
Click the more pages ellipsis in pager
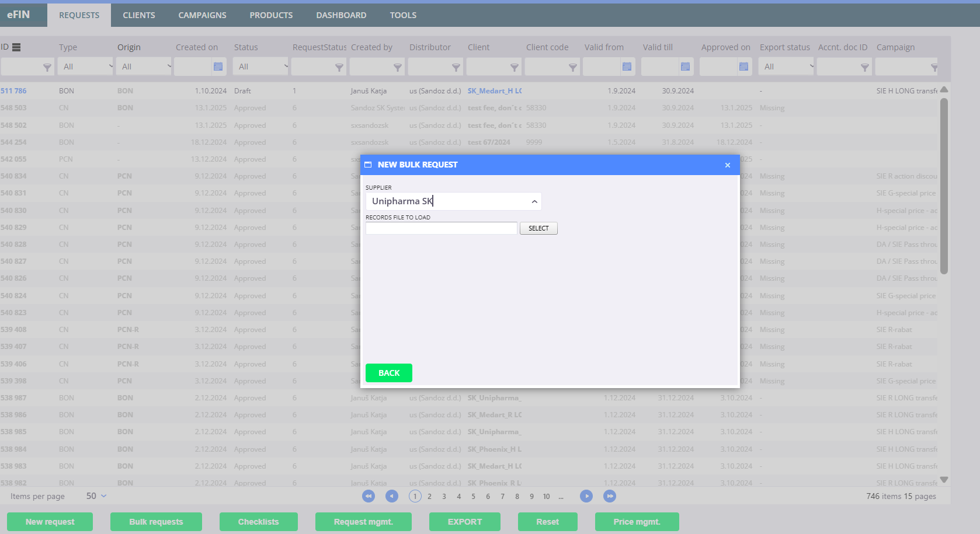coord(561,497)
